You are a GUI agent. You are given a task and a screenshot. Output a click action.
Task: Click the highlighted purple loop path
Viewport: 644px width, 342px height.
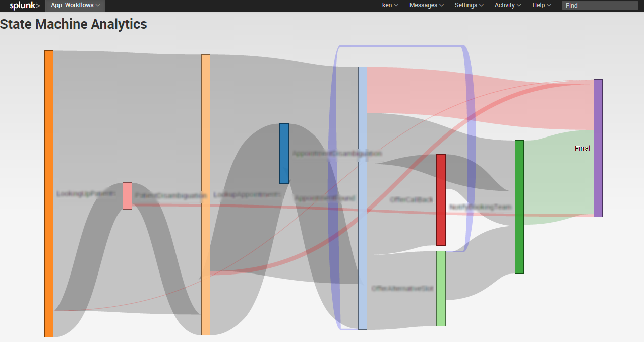(401, 46)
